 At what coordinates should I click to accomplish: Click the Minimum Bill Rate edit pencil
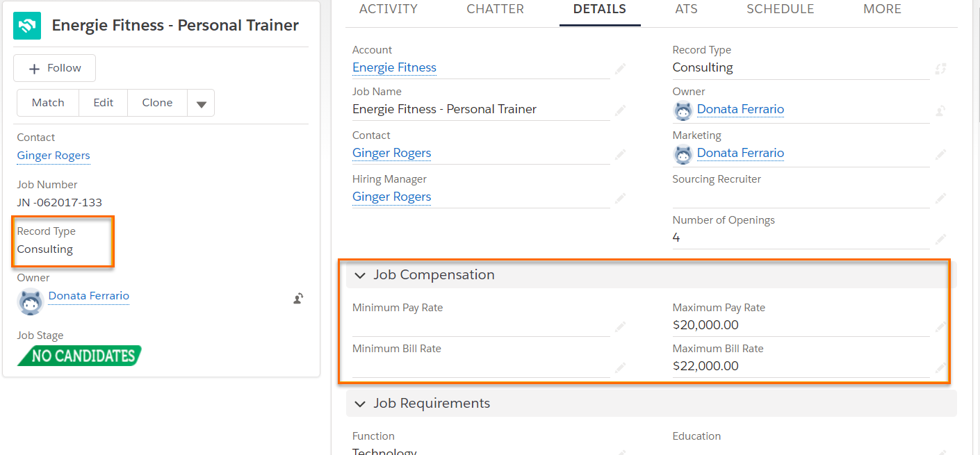coord(620,367)
